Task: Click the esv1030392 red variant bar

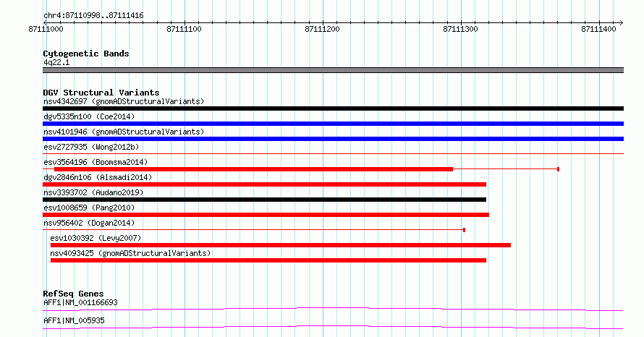Action: click(281, 245)
